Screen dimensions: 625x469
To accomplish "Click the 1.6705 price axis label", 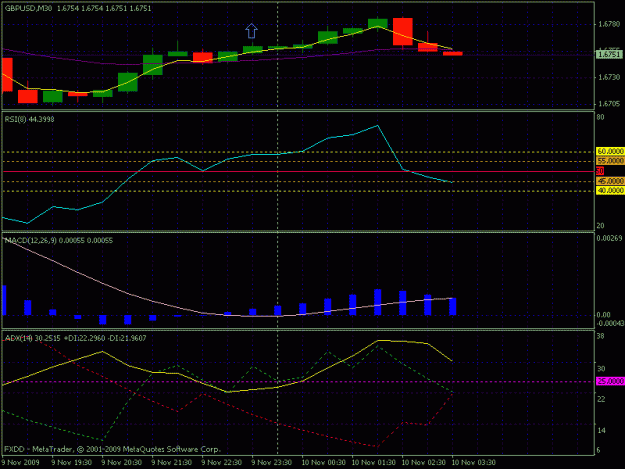I will point(609,104).
